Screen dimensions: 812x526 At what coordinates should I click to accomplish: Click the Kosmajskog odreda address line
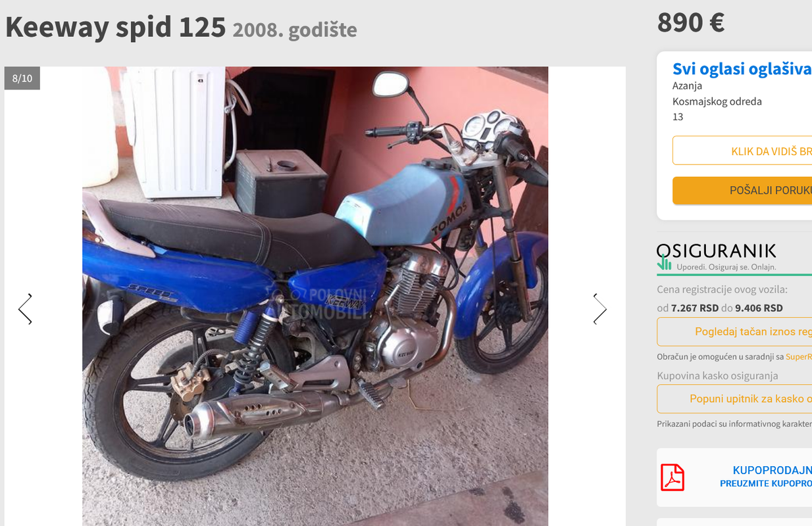(717, 101)
